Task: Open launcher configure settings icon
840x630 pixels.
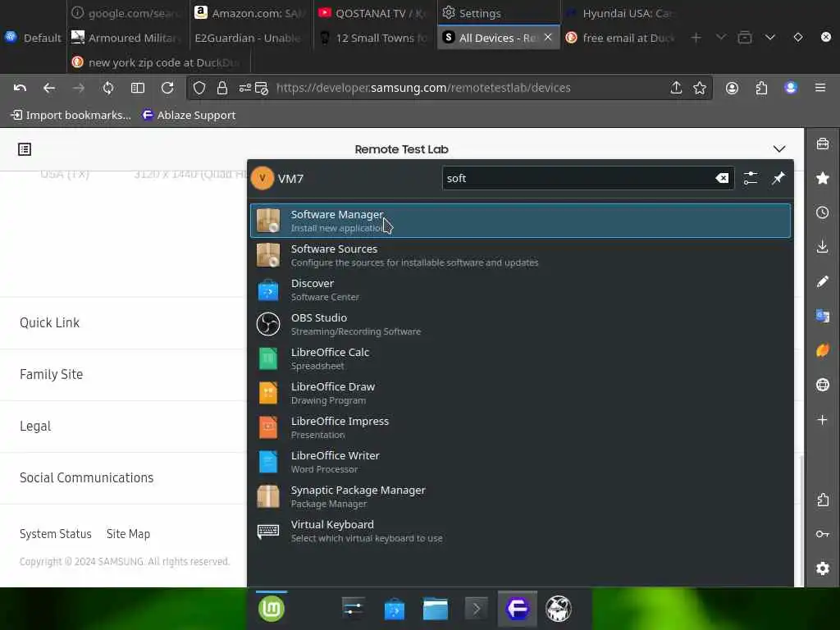Action: (x=751, y=178)
